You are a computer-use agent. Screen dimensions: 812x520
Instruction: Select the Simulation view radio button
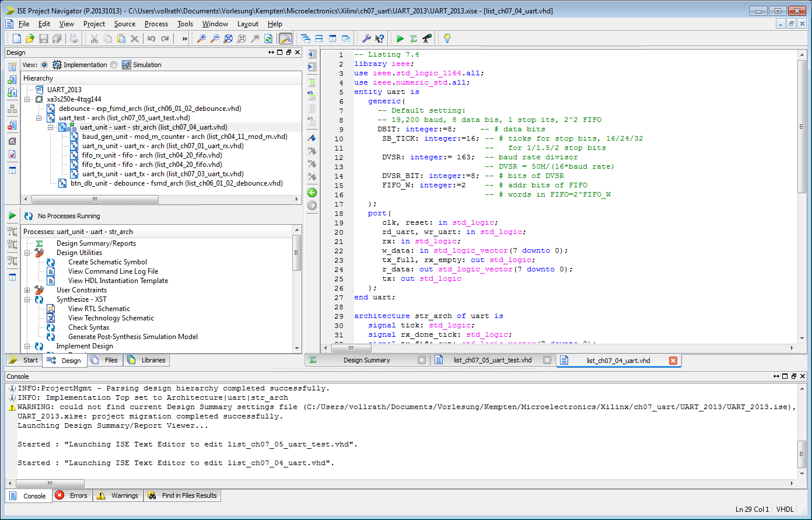tap(114, 65)
